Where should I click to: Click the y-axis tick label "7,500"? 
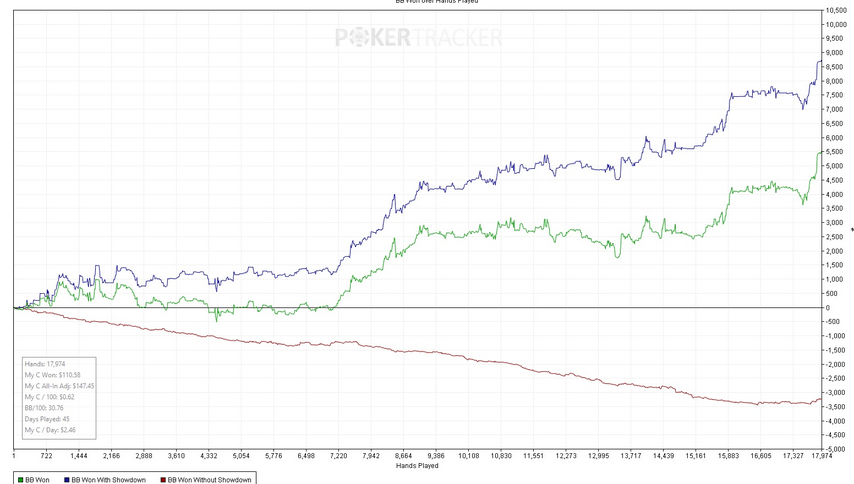[x=836, y=95]
